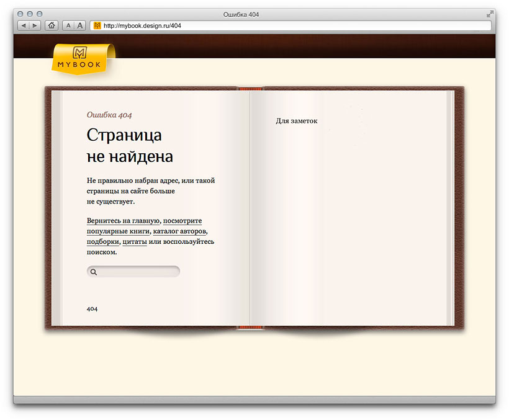Click the address bar showing mybook.design.ru/404

[186, 25]
